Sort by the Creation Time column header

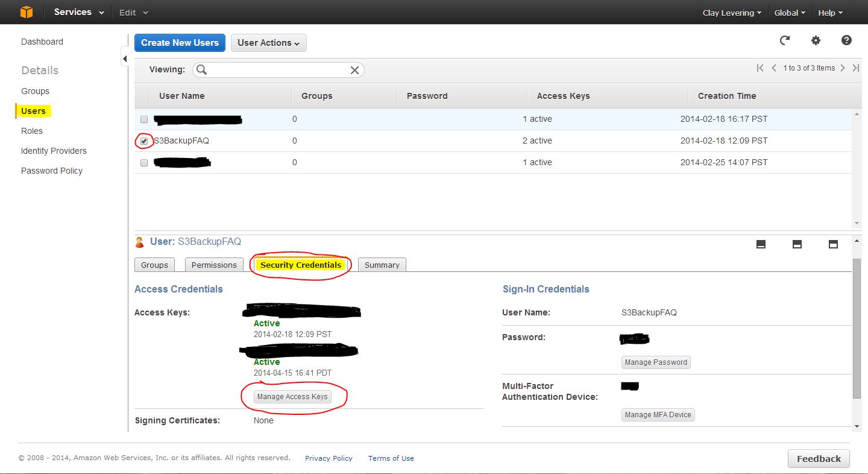tap(727, 96)
